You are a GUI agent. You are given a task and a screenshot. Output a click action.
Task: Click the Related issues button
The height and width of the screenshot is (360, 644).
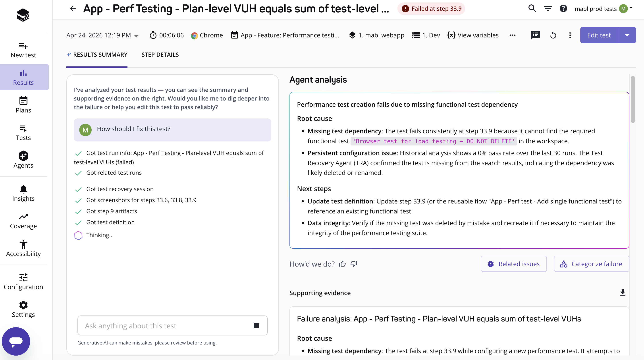513,264
